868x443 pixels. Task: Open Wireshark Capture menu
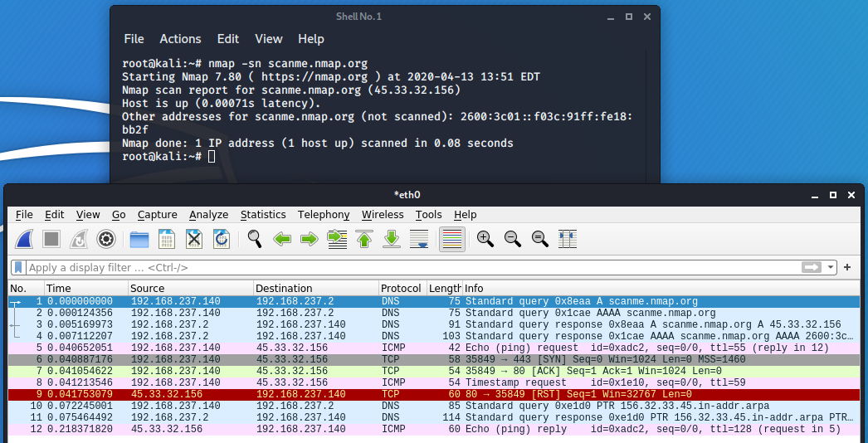tap(157, 214)
